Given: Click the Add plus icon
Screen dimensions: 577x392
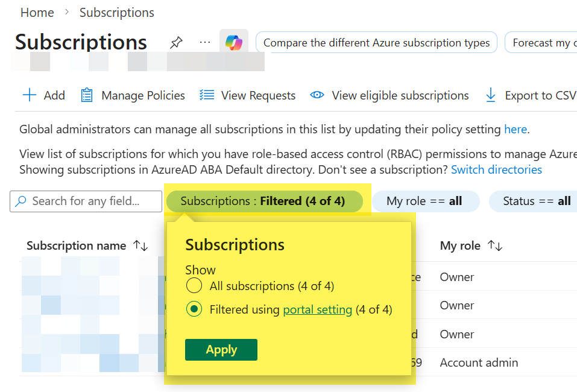Looking at the screenshot, I should pos(30,95).
